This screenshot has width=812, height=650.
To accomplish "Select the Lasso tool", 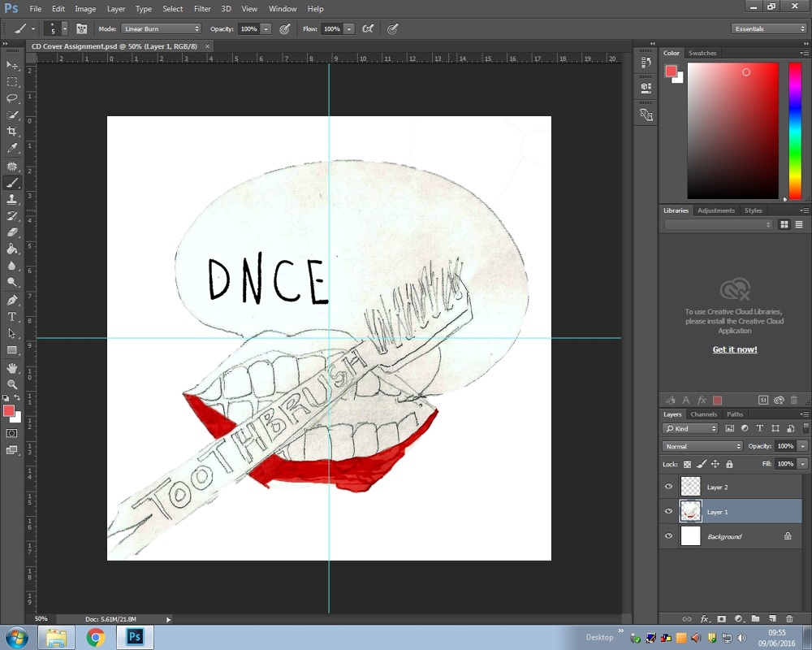I will point(12,98).
